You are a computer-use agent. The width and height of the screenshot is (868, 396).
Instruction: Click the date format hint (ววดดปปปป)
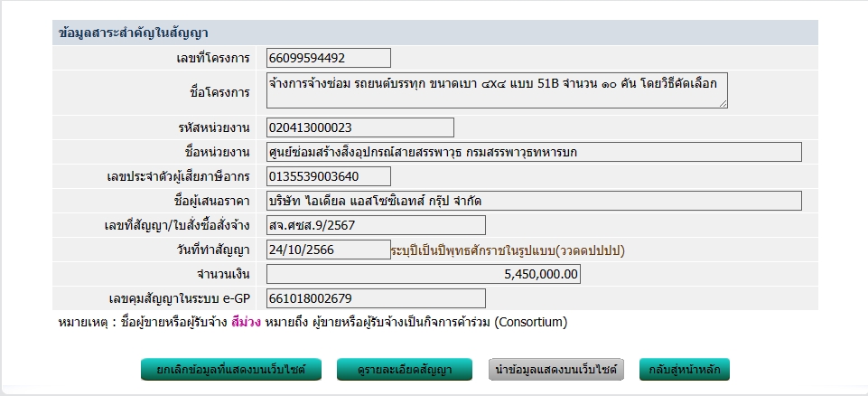[x=508, y=250]
